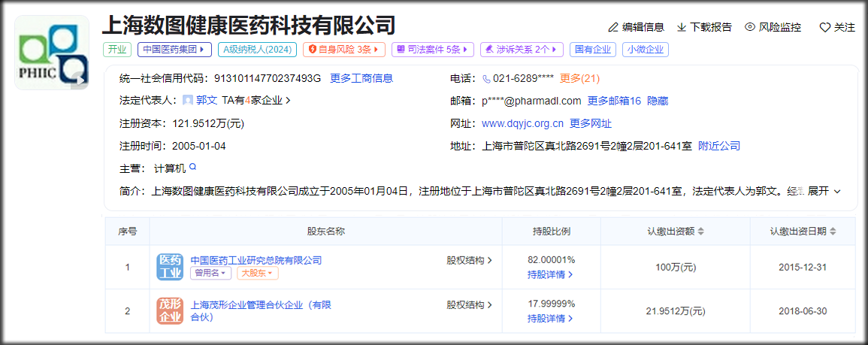
Task: Expand the 涉诉关系 2个 tag
Action: click(x=522, y=50)
